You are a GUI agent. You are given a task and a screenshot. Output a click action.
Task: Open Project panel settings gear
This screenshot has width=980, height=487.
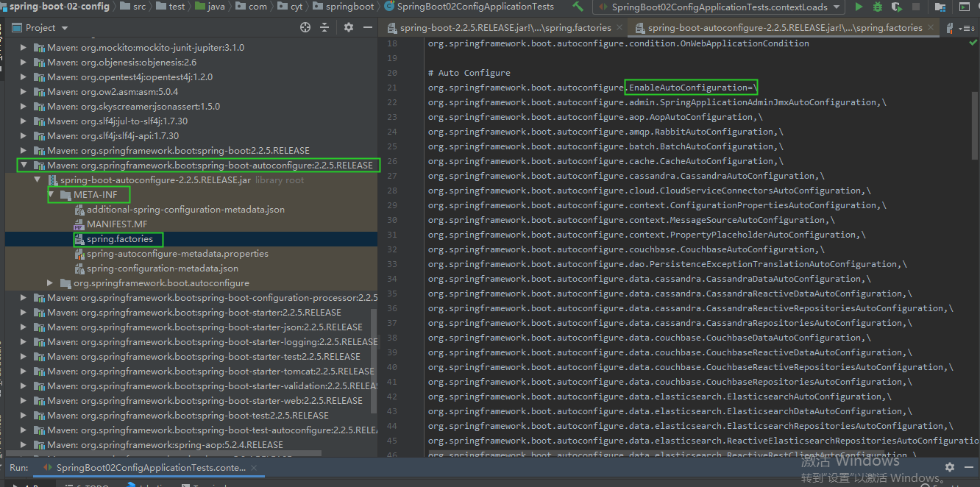click(x=349, y=27)
